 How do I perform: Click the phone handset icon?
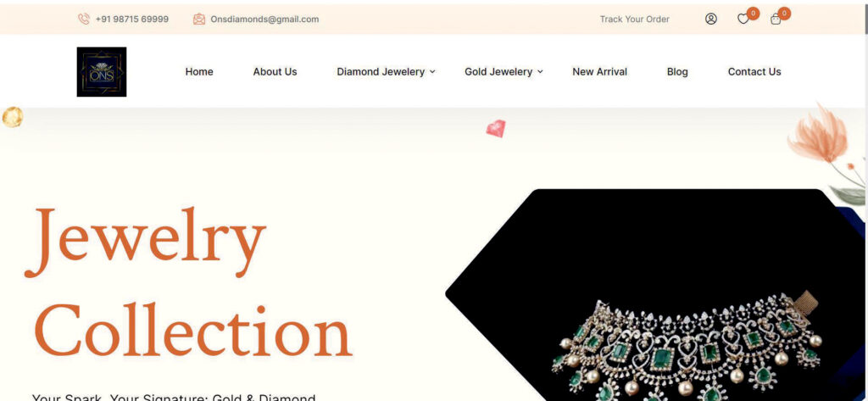(84, 19)
